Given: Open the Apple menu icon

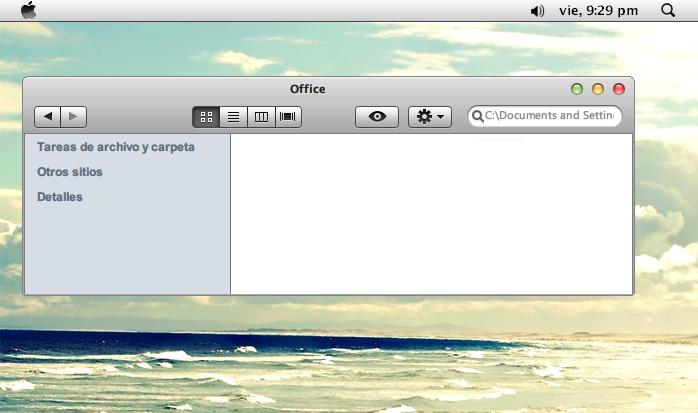Looking at the screenshot, I should [x=28, y=10].
